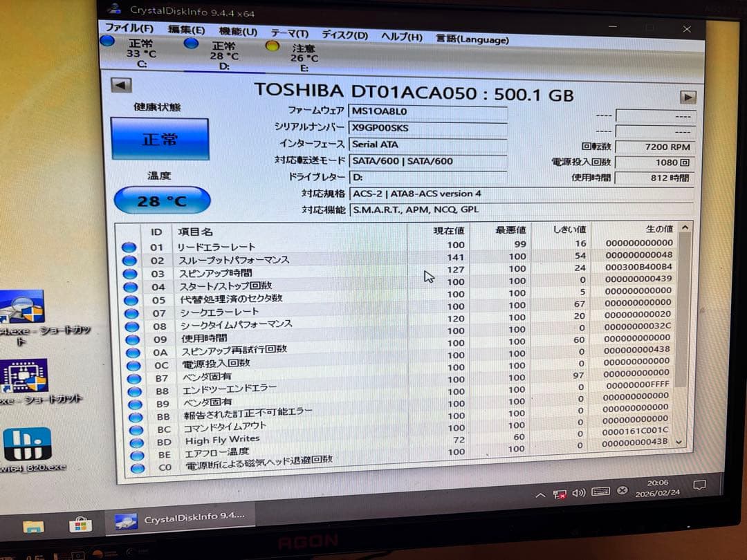
Task: Click the しきい値 column header
Action: click(x=560, y=230)
